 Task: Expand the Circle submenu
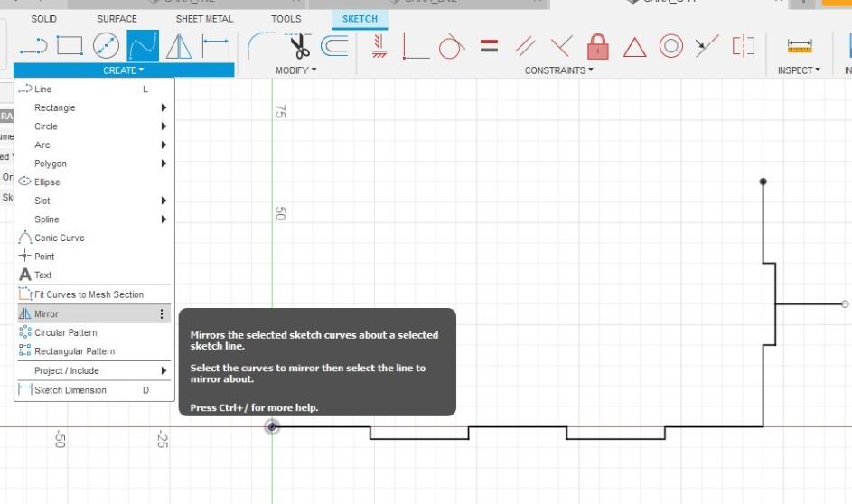click(x=93, y=126)
